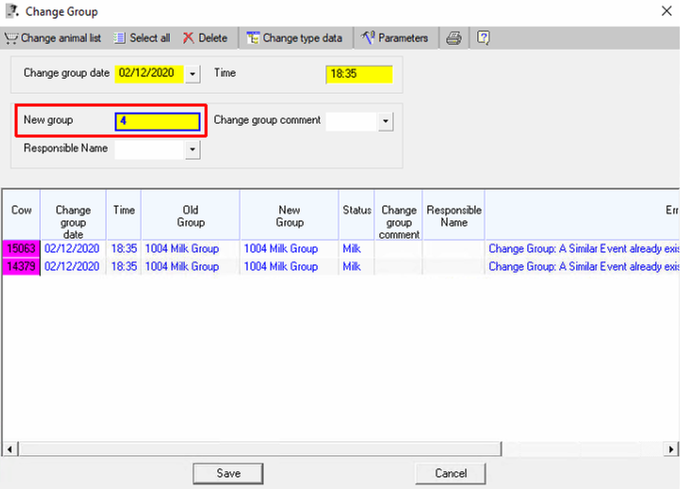Close the Change Group window
The image size is (680, 489).
coord(666,10)
